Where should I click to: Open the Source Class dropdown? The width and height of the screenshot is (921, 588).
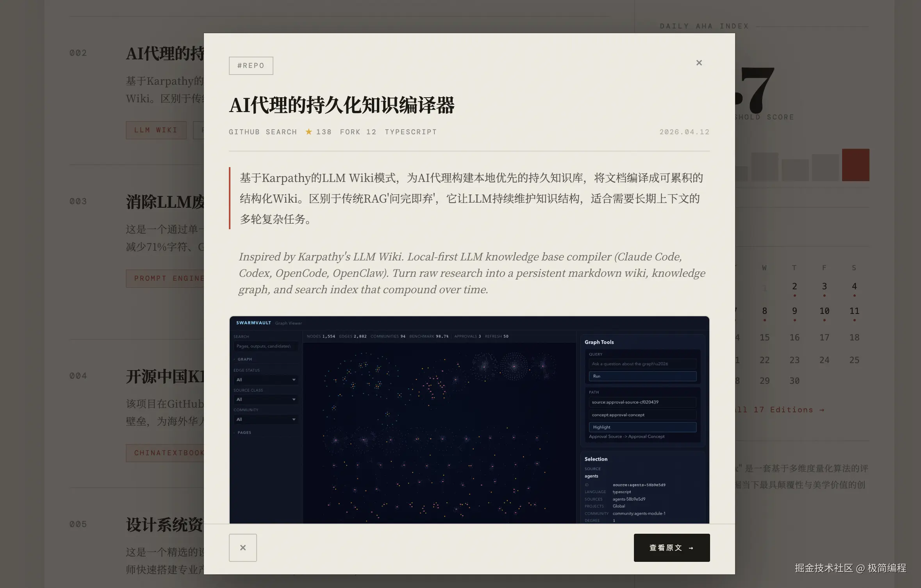click(266, 399)
